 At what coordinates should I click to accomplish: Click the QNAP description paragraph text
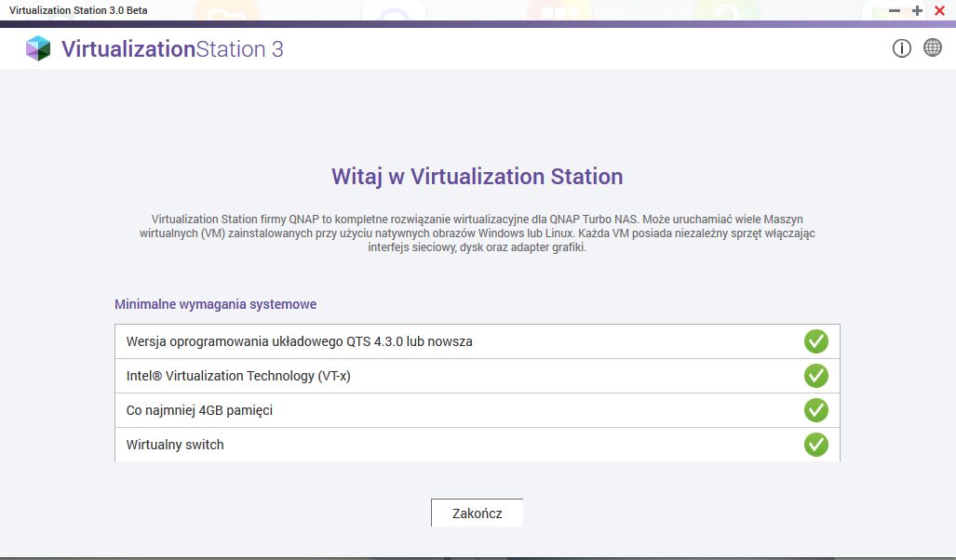478,233
